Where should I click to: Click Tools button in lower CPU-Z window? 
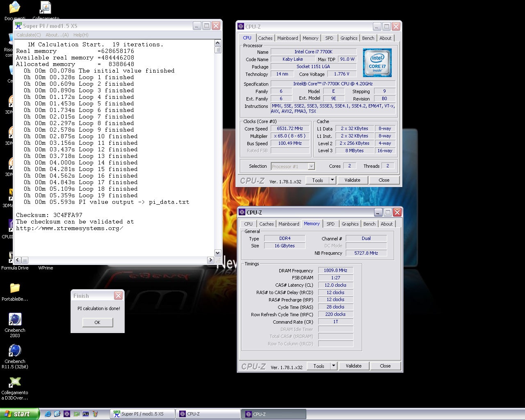coord(319,366)
